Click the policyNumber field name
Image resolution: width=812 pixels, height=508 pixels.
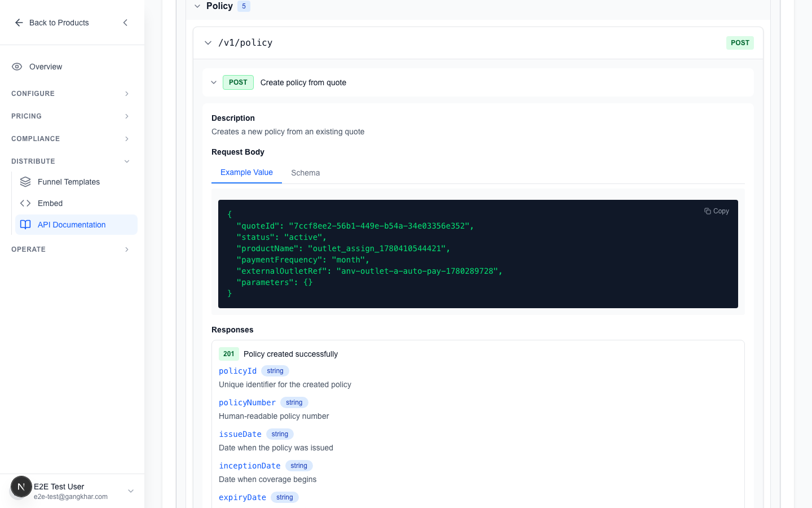tap(247, 402)
